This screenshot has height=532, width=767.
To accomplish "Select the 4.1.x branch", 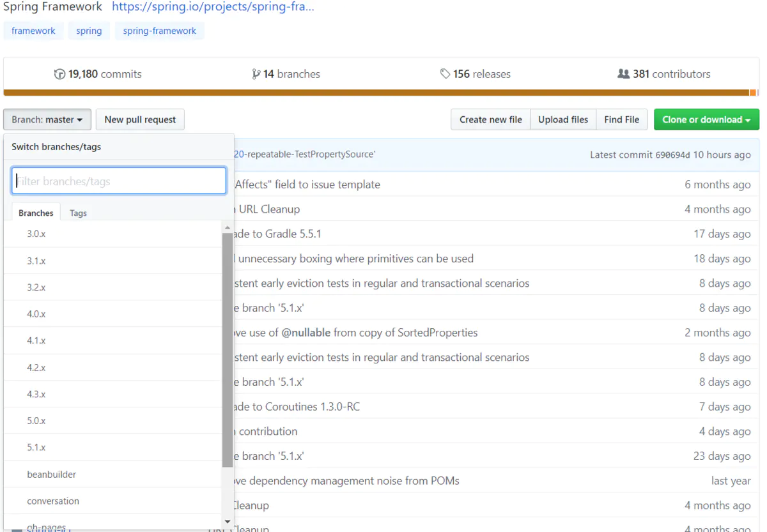I will (112, 341).
